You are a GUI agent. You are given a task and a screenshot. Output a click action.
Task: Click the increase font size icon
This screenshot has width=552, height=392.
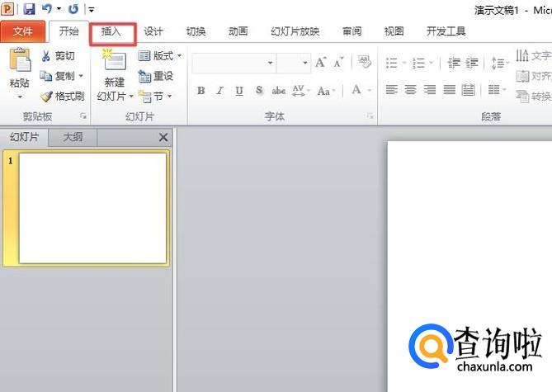321,63
